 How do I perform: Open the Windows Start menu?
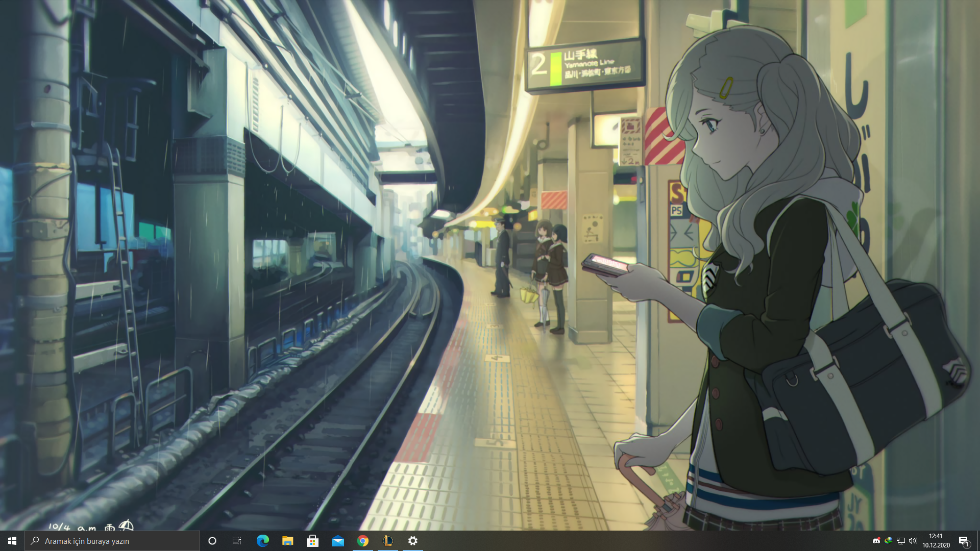click(x=12, y=541)
